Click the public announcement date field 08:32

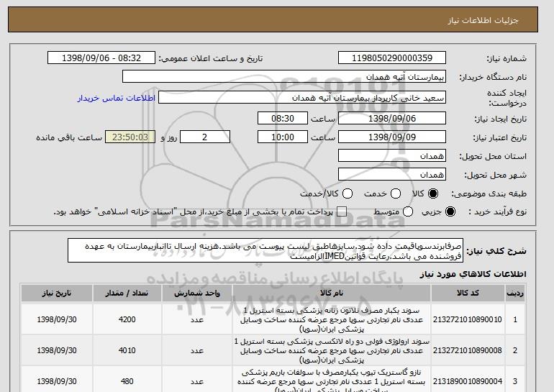pos(101,58)
